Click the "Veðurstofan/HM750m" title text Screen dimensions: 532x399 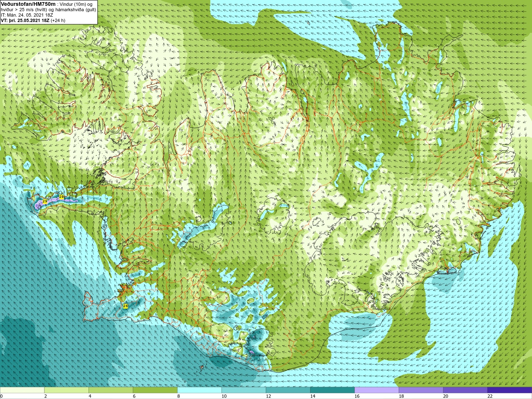point(28,4)
